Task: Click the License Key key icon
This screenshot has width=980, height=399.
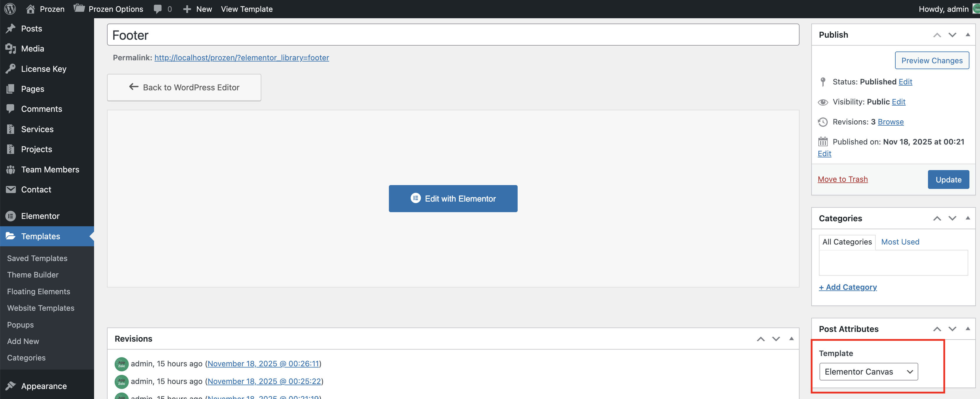Action: coord(11,69)
